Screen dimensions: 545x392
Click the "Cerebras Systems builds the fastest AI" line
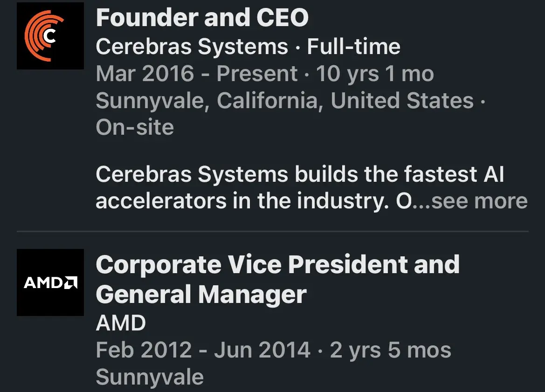(x=299, y=174)
